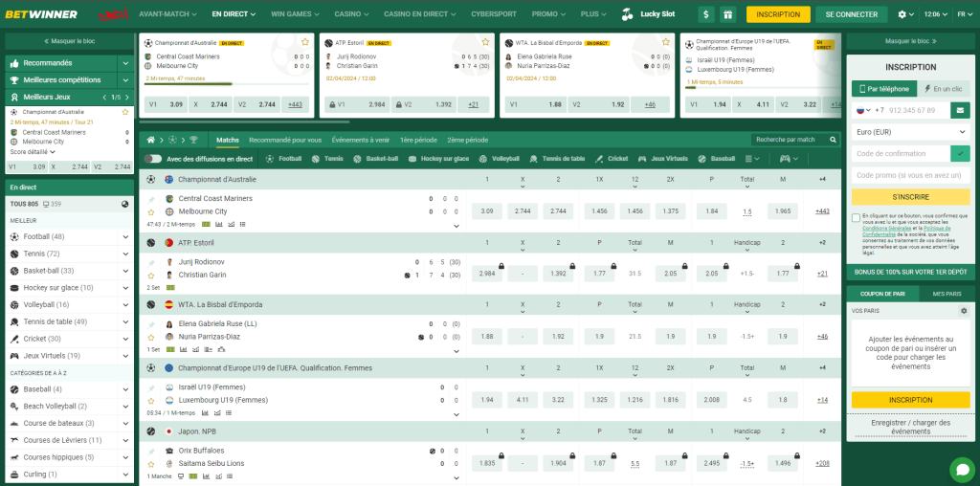Favorite the WTA La Bisbal top card star

point(666,42)
